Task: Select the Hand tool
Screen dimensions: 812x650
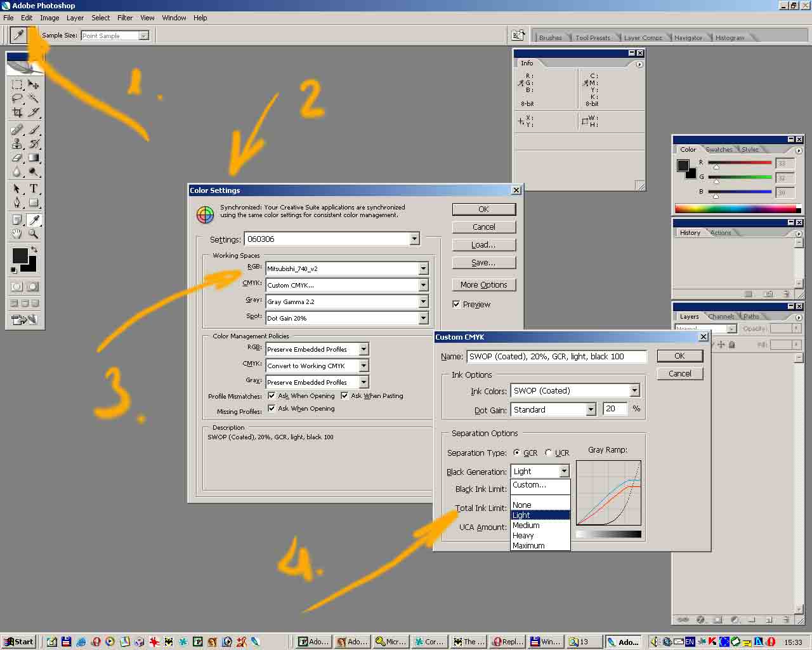Action: (17, 234)
